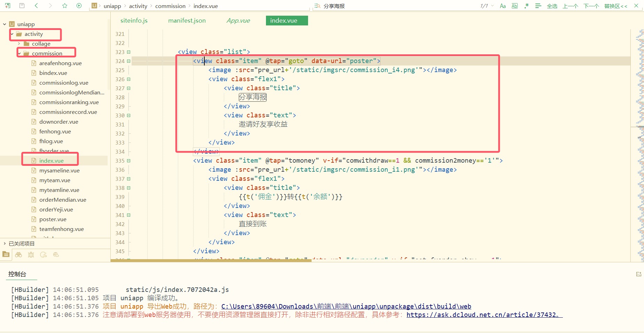Open the search binoculars icon in sidebar
This screenshot has height=333, width=644.
[x=18, y=255]
